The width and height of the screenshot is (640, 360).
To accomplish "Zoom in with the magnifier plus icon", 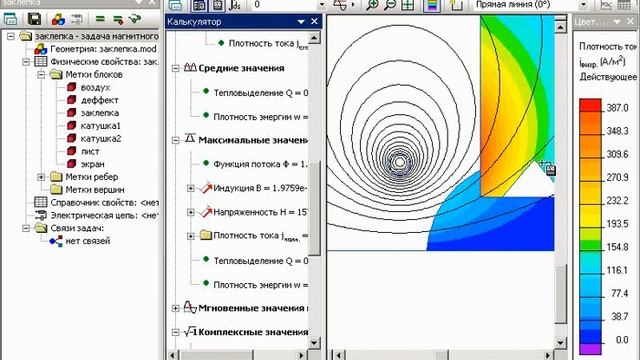I will click(x=372, y=5).
